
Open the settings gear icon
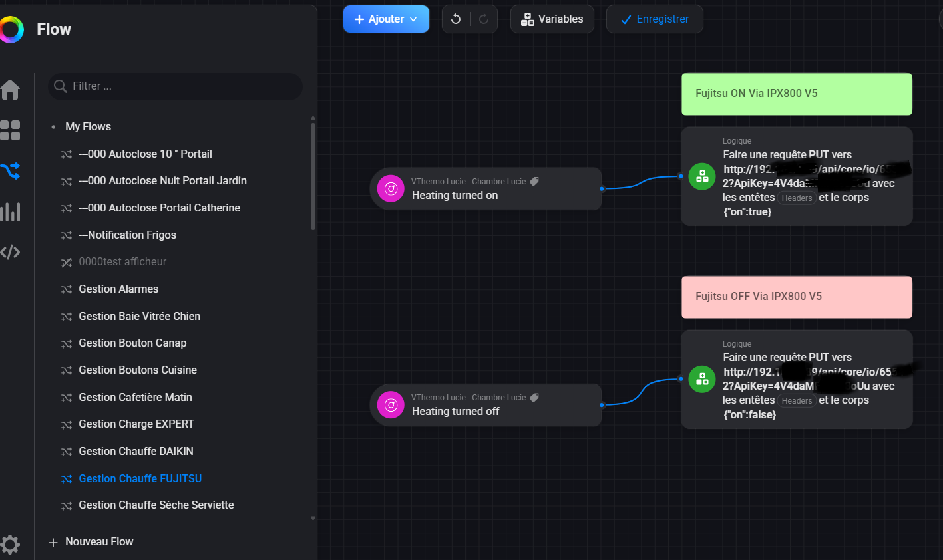(x=10, y=544)
